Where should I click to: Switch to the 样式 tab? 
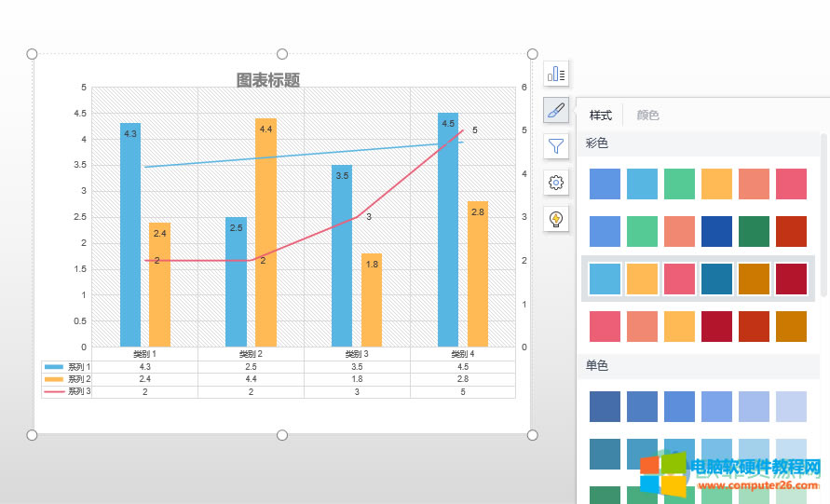tap(601, 116)
